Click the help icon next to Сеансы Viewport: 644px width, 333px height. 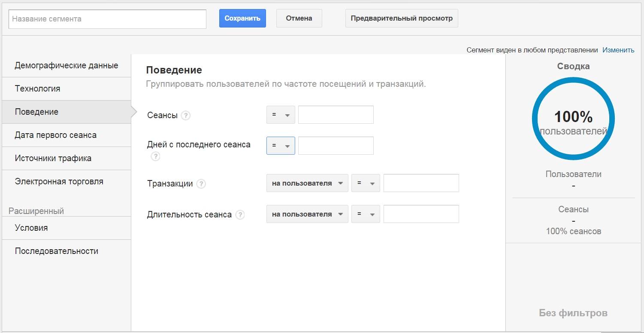click(x=185, y=116)
